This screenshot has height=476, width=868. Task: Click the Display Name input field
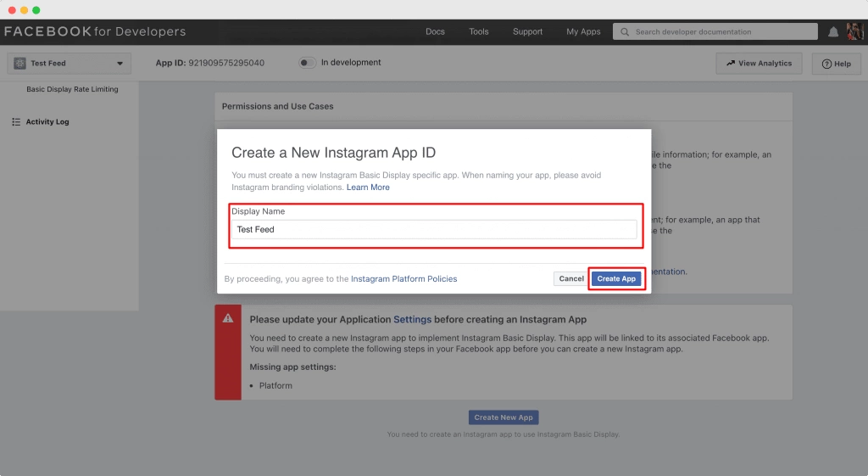[434, 229]
